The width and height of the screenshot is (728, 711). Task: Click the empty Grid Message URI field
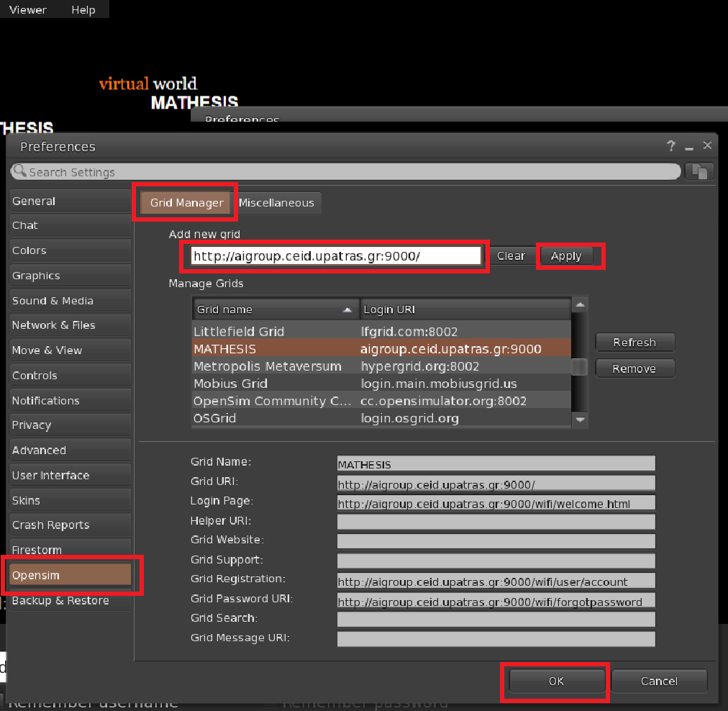coord(496,639)
